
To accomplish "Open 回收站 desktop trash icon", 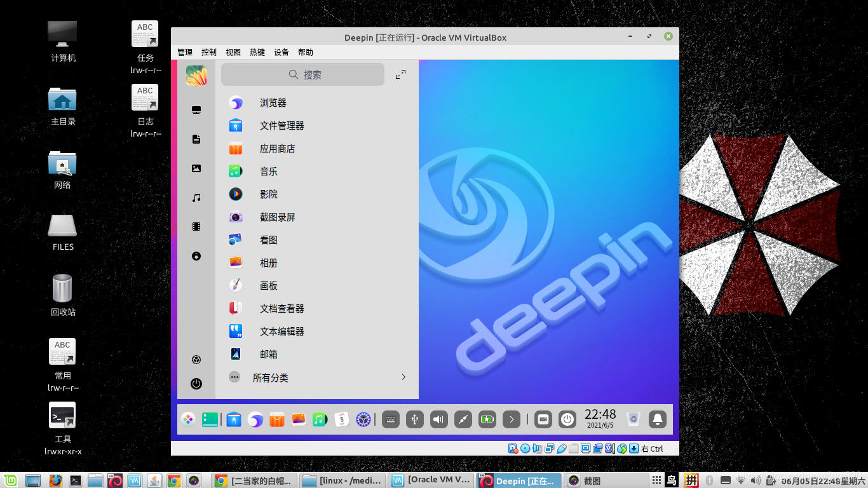I will [x=63, y=295].
